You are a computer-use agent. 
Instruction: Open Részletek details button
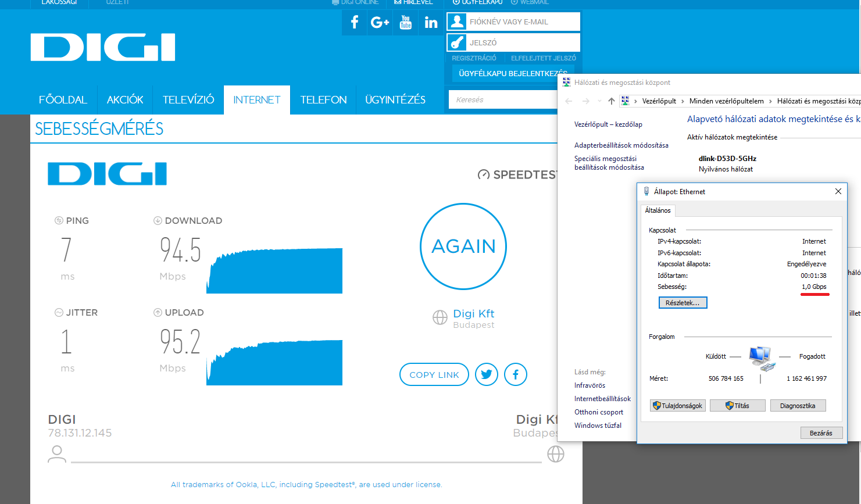683,303
